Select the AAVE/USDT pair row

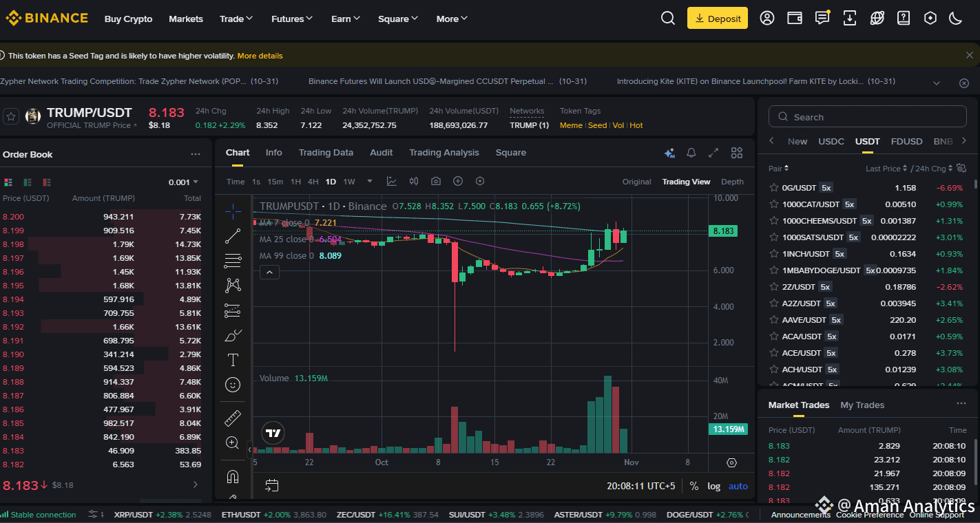(x=867, y=320)
